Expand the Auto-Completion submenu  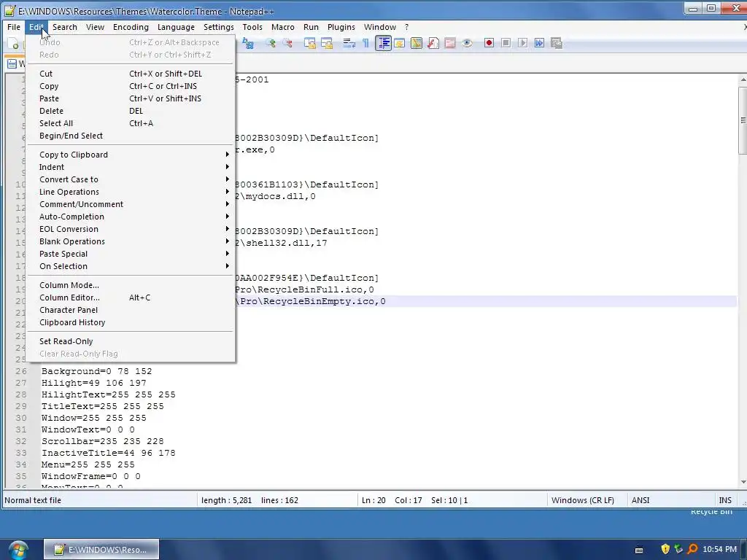pos(131,217)
